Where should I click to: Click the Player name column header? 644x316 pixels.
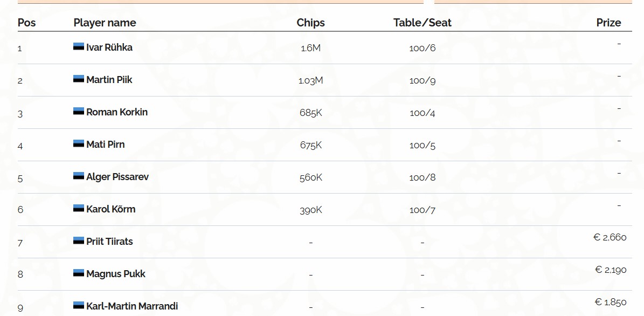(x=105, y=23)
